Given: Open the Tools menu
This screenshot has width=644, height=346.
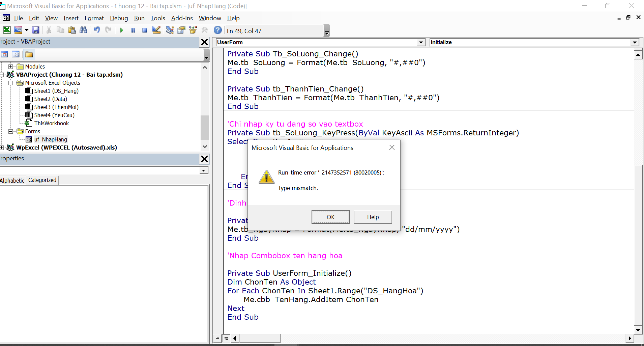Looking at the screenshot, I should click(158, 18).
